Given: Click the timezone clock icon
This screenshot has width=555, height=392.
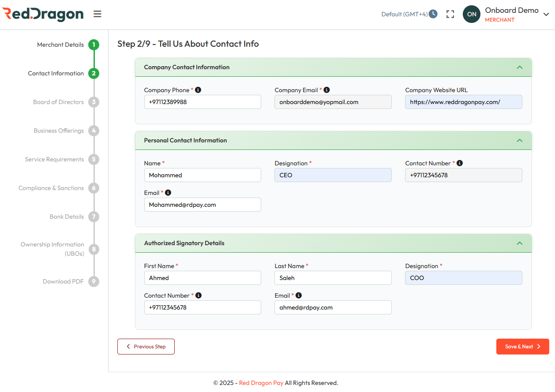Looking at the screenshot, I should coord(433,14).
